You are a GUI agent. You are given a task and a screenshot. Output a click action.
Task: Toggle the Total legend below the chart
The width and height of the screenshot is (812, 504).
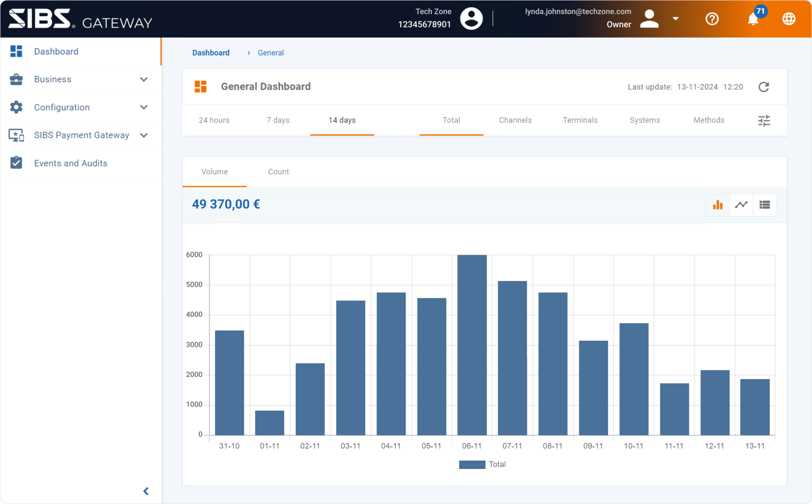coord(482,464)
